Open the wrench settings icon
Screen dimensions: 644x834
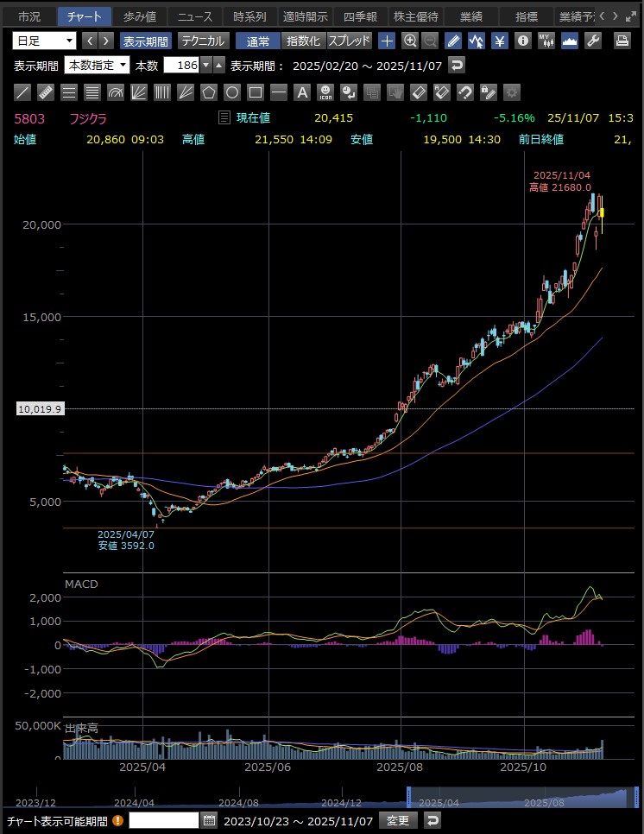[x=593, y=41]
